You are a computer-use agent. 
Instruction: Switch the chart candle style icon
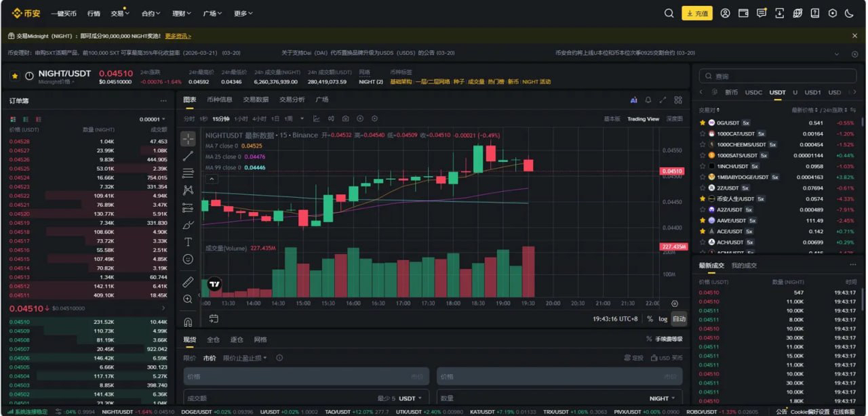tap(331, 119)
